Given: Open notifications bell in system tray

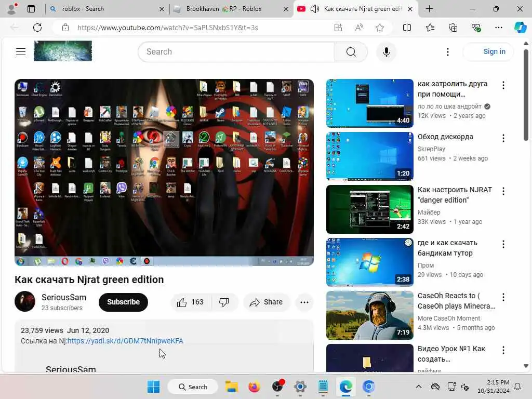Looking at the screenshot, I should [518, 387].
